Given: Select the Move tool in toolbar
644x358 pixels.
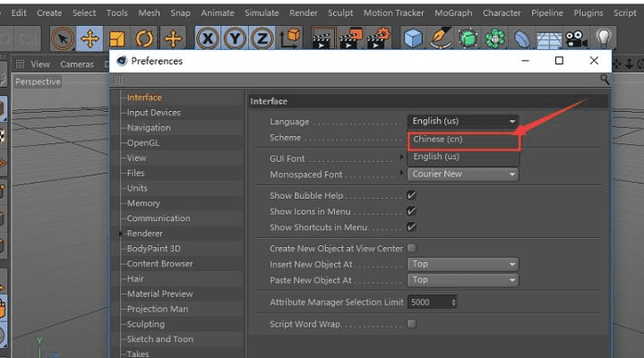Looking at the screenshot, I should pyautogui.click(x=90, y=38).
